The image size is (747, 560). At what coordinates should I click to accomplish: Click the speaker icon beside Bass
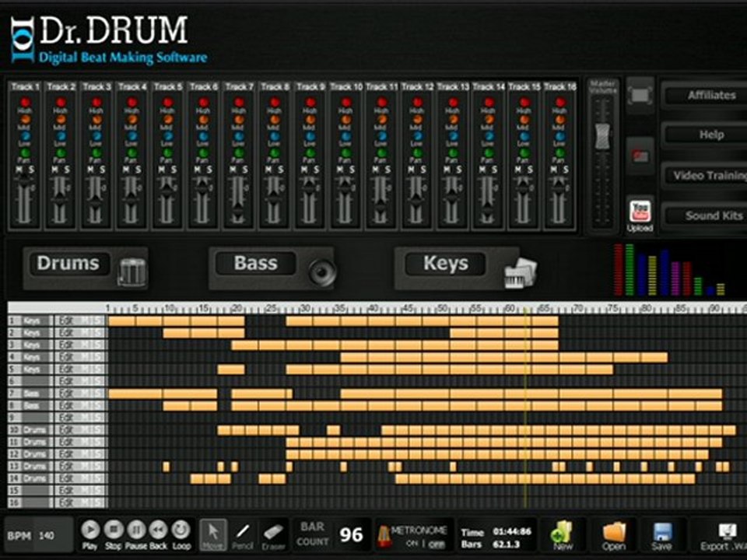321,272
